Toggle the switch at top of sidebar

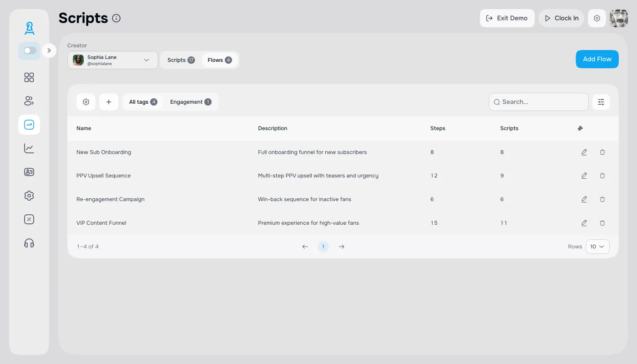coord(30,51)
